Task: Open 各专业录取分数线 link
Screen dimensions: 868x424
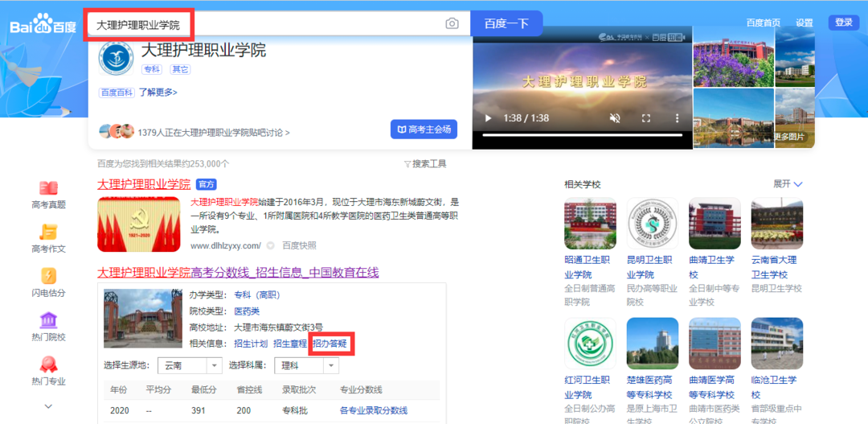Action: 374,410
